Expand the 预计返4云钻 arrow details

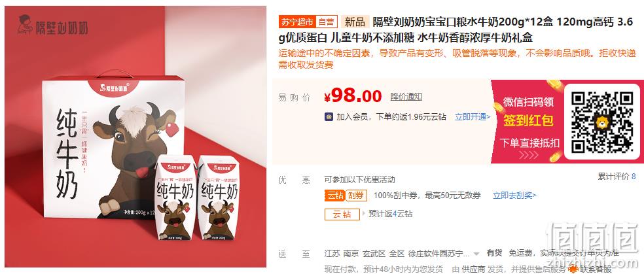tap(363, 214)
